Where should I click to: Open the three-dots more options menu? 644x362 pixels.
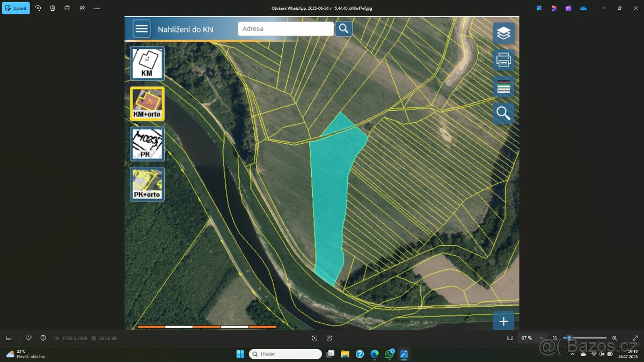point(97,8)
